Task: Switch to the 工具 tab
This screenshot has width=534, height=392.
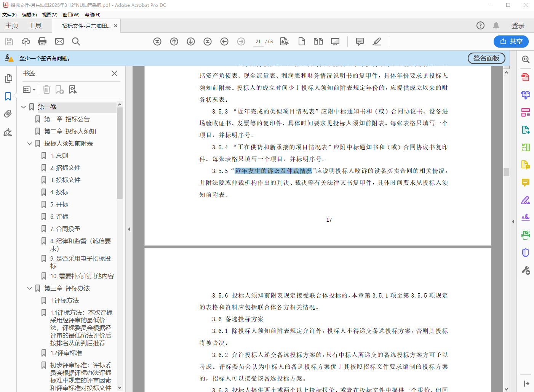Action: [x=35, y=26]
